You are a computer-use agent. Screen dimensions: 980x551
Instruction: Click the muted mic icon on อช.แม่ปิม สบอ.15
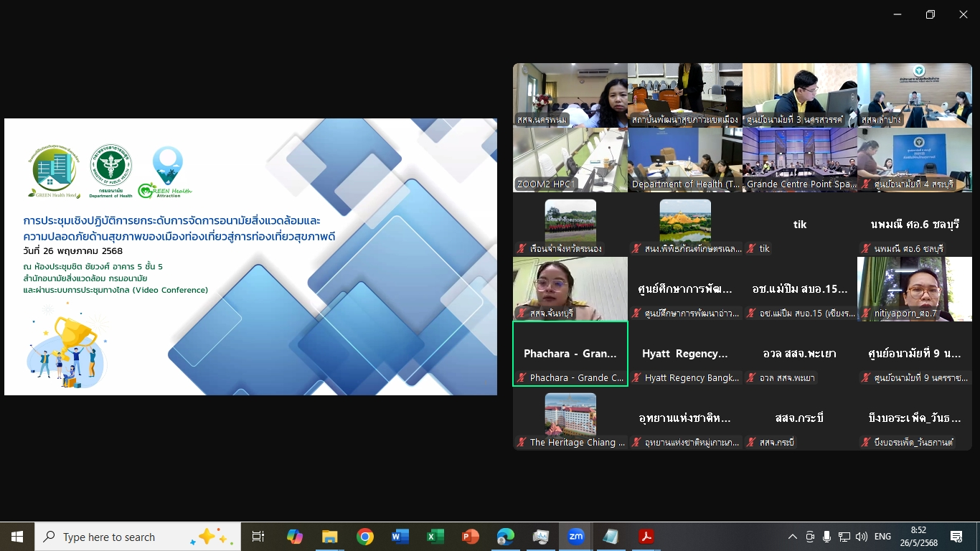pyautogui.click(x=752, y=314)
